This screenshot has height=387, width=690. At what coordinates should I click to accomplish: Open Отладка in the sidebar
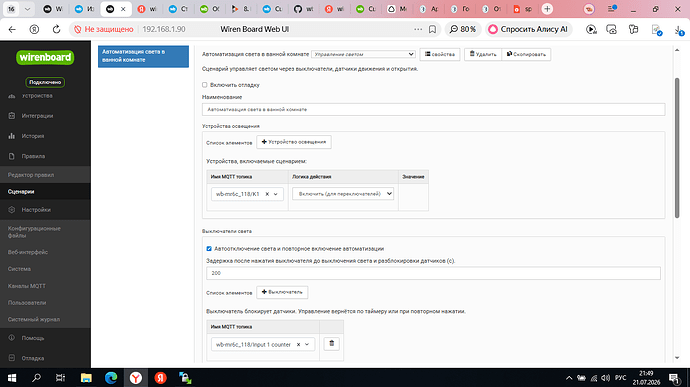pyautogui.click(x=33, y=358)
